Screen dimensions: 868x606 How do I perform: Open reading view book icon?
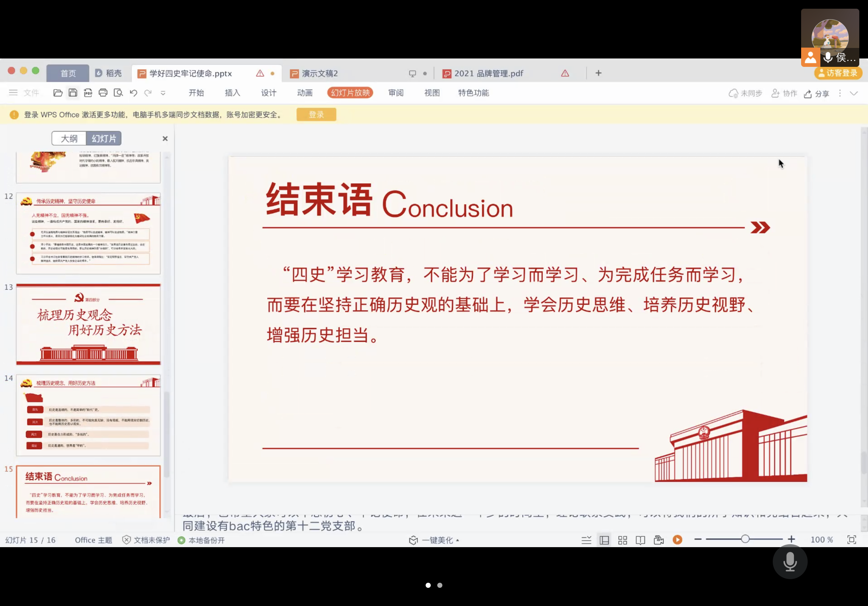click(x=640, y=540)
